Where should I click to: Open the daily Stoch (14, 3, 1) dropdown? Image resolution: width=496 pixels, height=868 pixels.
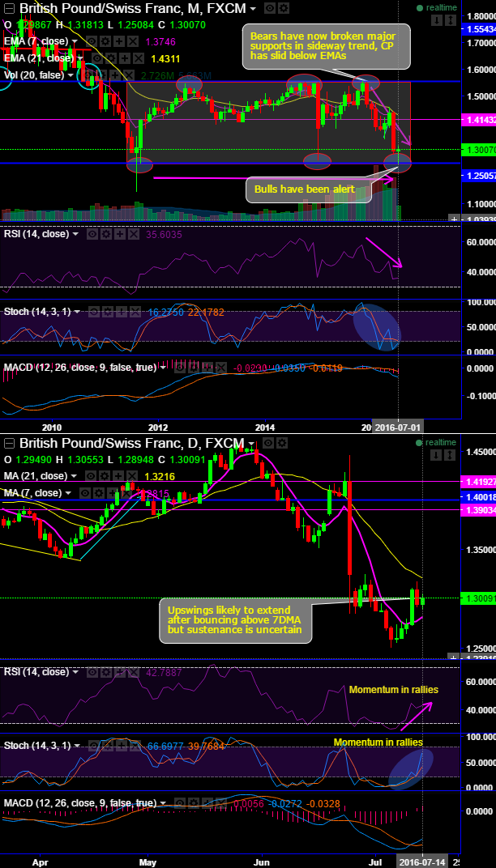tap(77, 746)
